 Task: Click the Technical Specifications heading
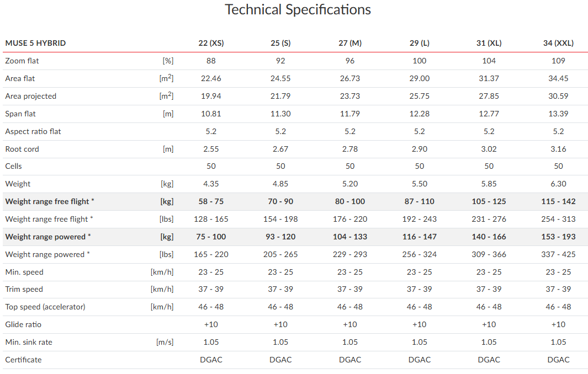click(298, 10)
